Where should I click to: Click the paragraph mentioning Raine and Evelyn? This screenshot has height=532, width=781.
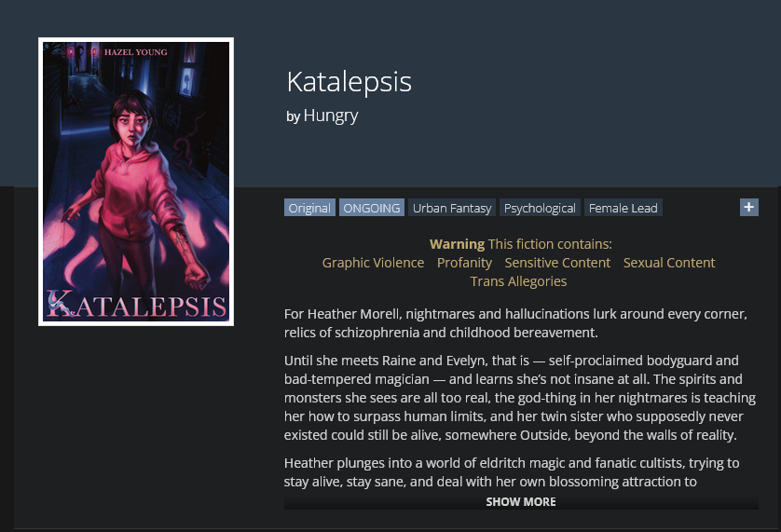pos(519,398)
